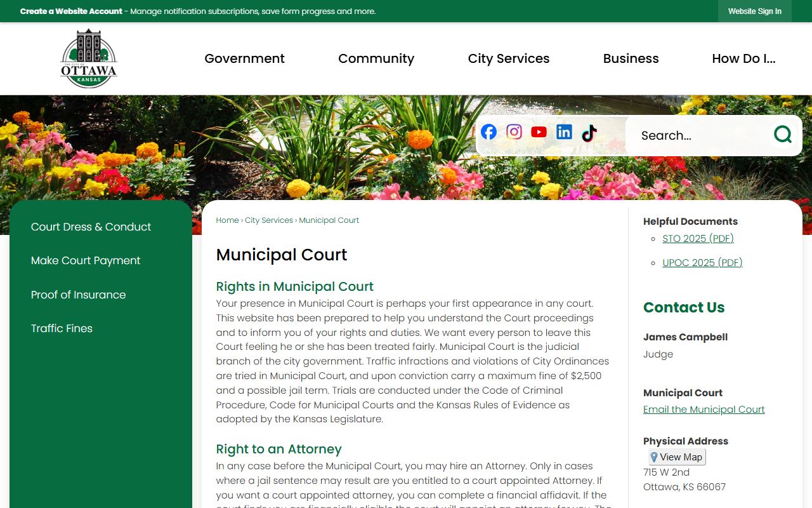Open the Business menu

(631, 58)
